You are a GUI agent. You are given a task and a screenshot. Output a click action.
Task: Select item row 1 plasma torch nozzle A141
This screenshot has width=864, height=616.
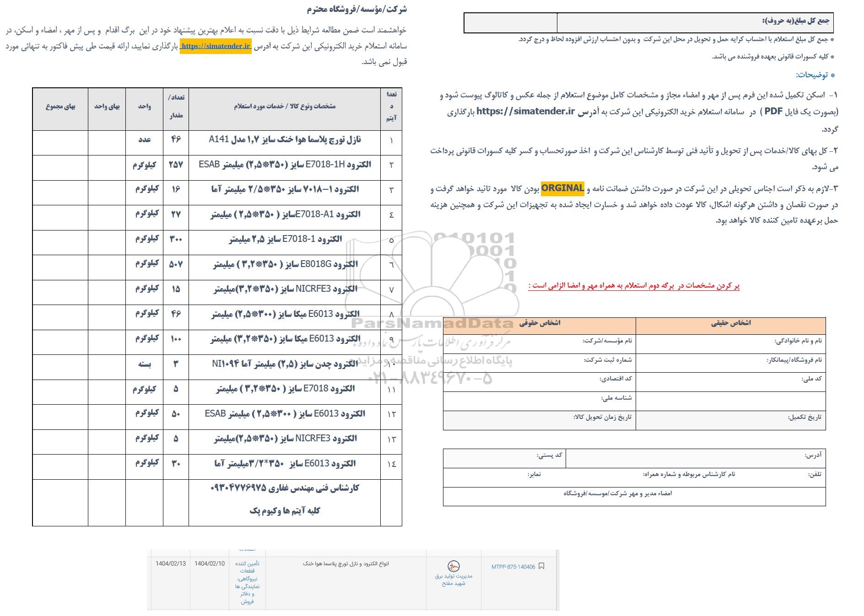click(217, 143)
